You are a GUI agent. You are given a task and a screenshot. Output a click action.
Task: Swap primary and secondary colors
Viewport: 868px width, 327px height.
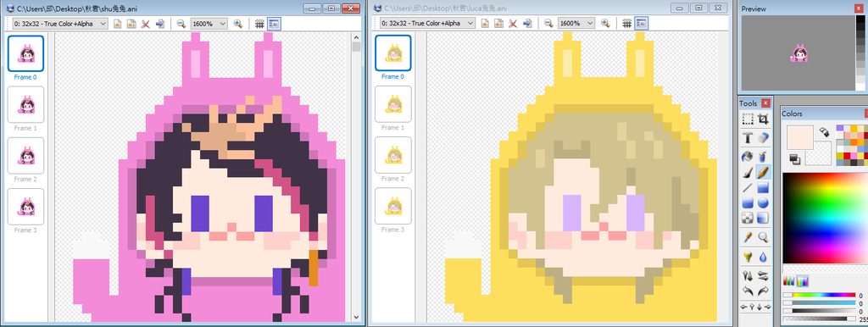824,131
